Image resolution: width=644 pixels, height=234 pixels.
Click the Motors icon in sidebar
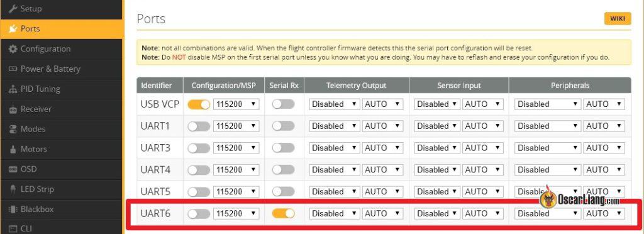[13, 149]
